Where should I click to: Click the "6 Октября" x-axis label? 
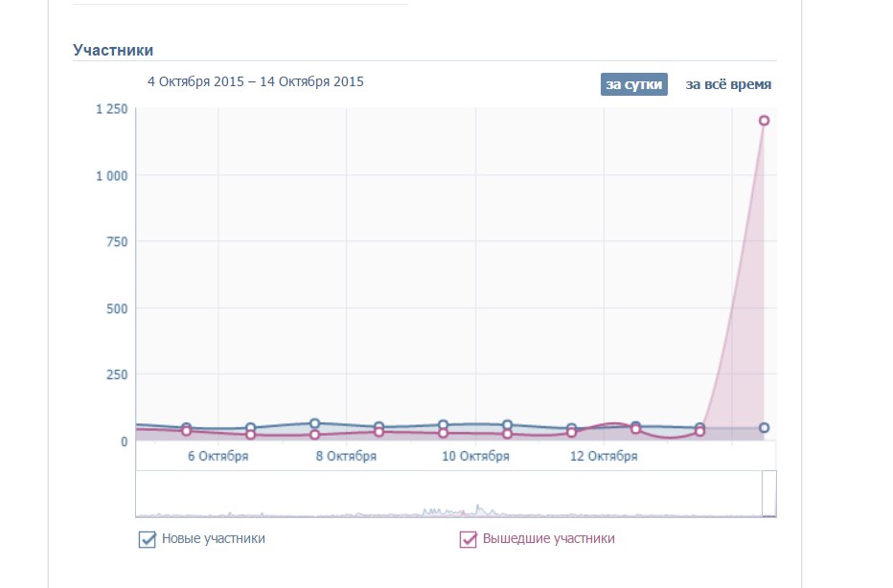(x=218, y=457)
